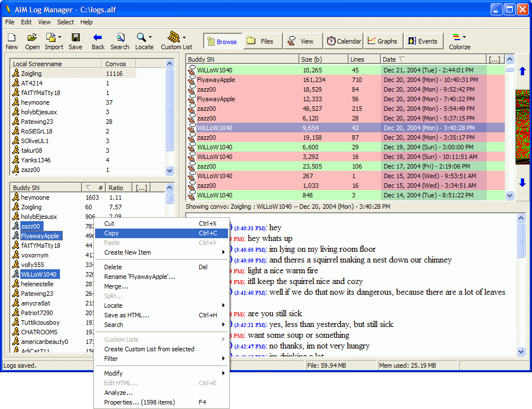This screenshot has width=532, height=409.
Task: Click the Back arrow toolbar icon
Action: (97, 37)
